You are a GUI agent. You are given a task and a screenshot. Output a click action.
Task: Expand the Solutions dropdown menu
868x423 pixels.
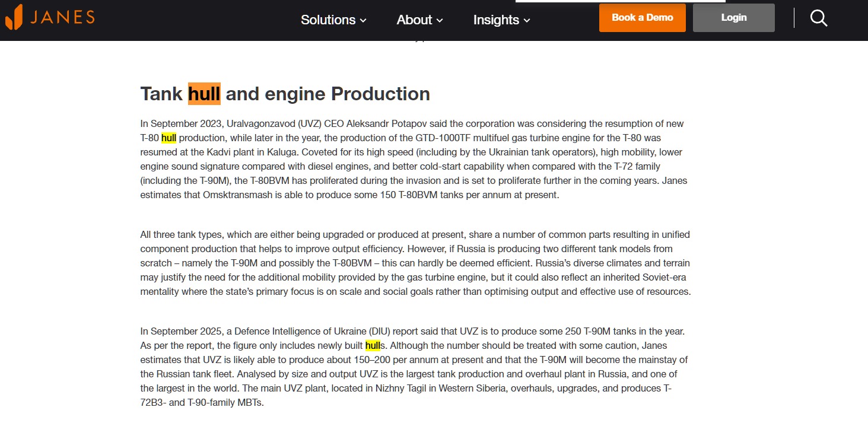click(x=333, y=20)
